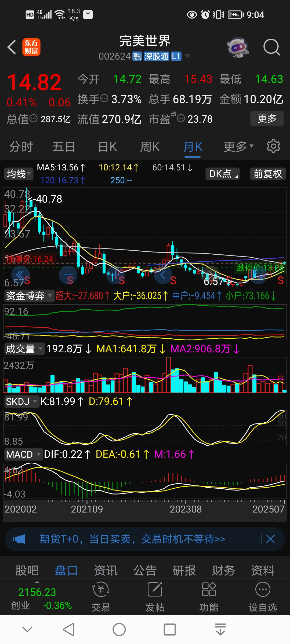290x644 pixels.
Task: Tap the single-left chart arrow icon
Action: (163, 275)
